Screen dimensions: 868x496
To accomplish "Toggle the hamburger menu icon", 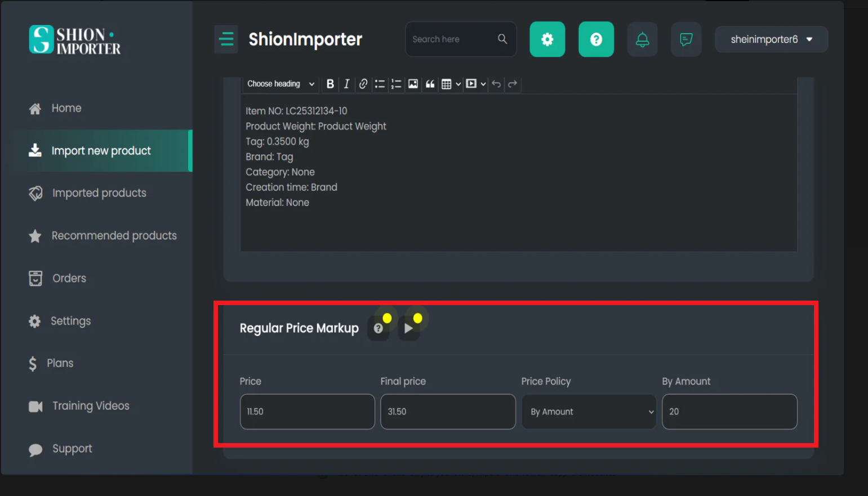I will point(226,39).
